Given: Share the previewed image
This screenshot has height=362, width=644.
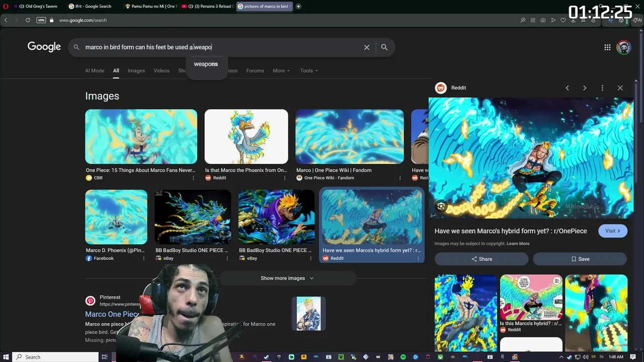Looking at the screenshot, I should coord(481,259).
